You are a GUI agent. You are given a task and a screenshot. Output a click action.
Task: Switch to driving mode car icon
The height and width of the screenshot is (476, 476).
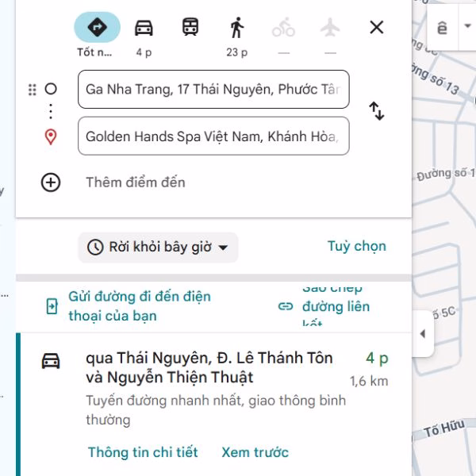pos(144,28)
